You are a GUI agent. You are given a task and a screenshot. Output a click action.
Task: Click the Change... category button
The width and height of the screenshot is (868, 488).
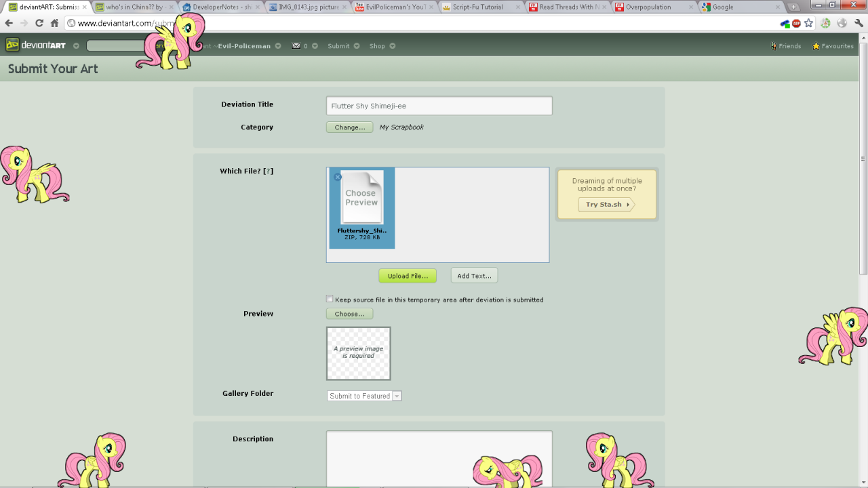[x=349, y=127]
